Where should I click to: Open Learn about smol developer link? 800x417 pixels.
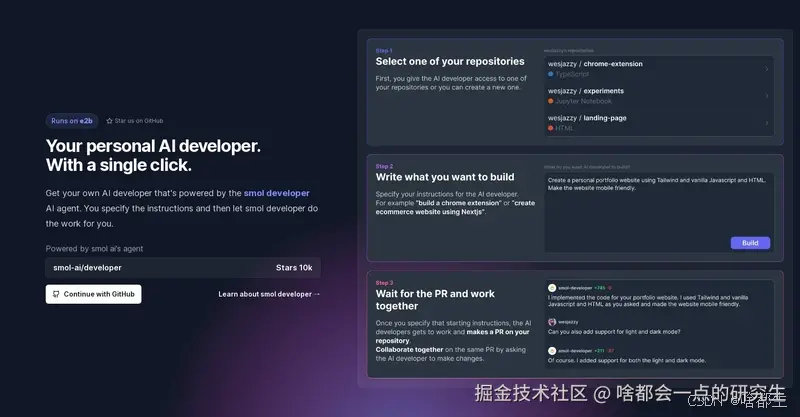[x=269, y=294]
